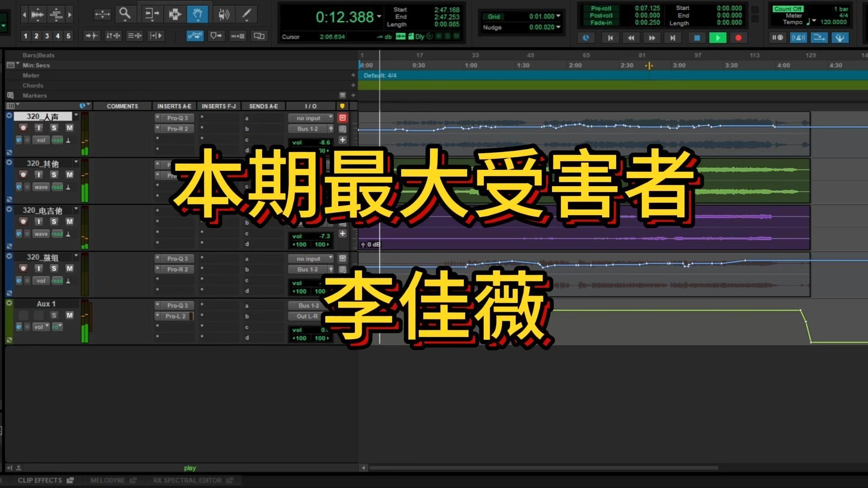Recall zoom preset 3

pyautogui.click(x=47, y=36)
